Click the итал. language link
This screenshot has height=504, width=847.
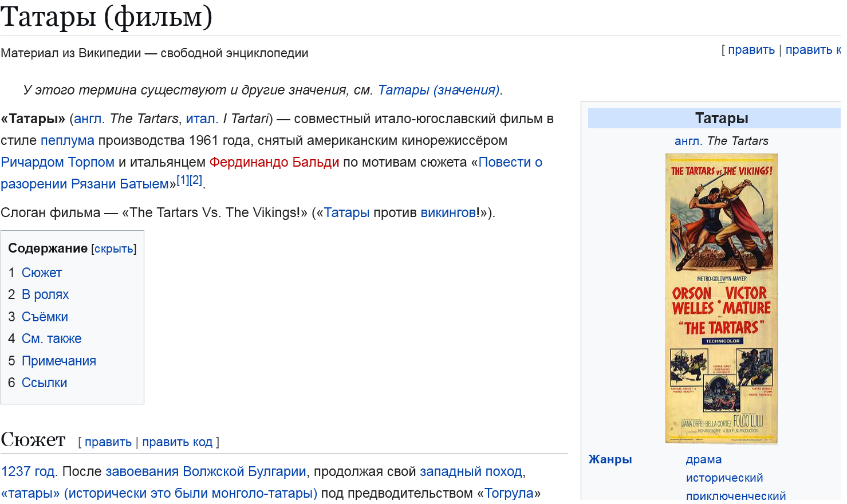[202, 119]
